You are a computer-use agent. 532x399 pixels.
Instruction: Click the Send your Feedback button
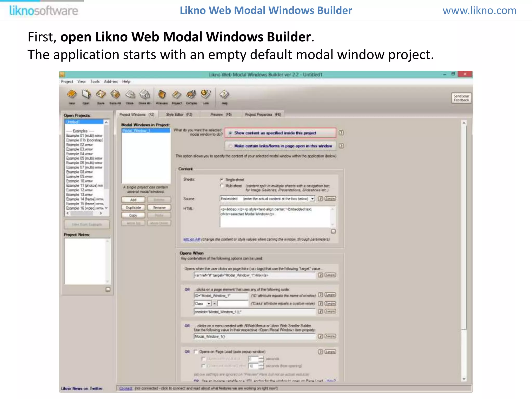pos(461,98)
